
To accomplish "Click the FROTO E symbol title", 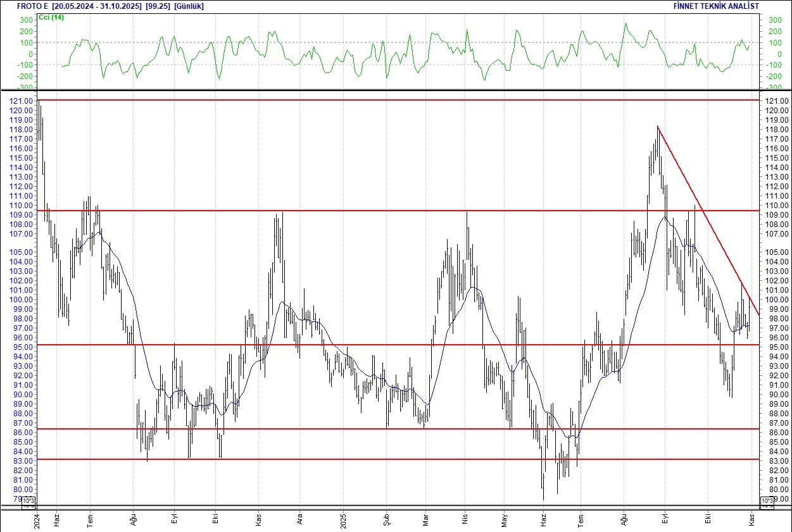I will pos(32,6).
